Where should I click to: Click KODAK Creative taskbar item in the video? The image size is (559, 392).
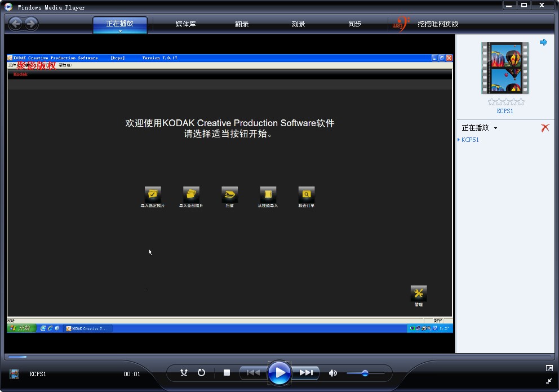click(x=88, y=328)
